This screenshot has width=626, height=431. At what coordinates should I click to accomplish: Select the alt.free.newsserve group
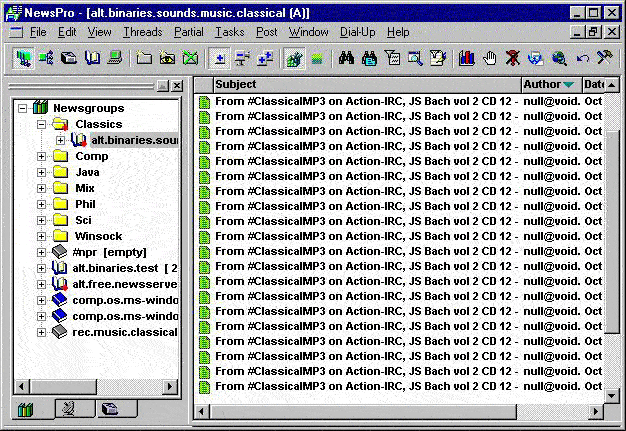coord(125,284)
